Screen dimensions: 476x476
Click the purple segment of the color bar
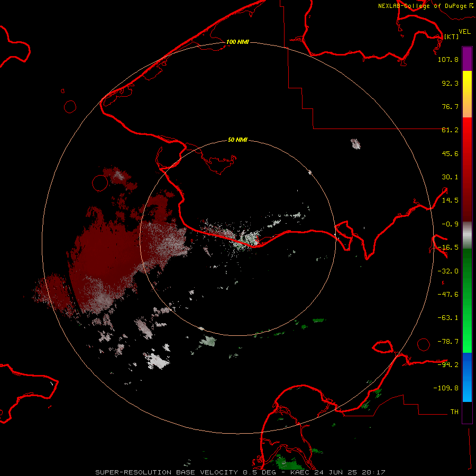click(x=467, y=59)
